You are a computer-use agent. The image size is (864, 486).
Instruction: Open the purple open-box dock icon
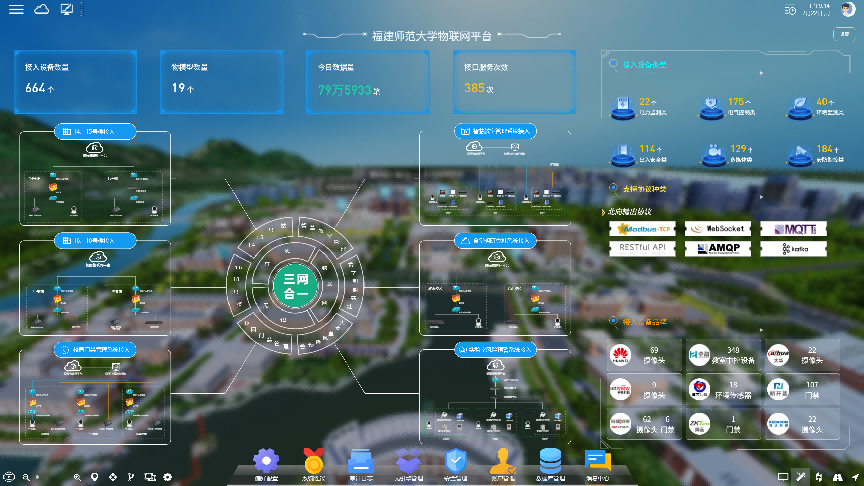[408, 462]
